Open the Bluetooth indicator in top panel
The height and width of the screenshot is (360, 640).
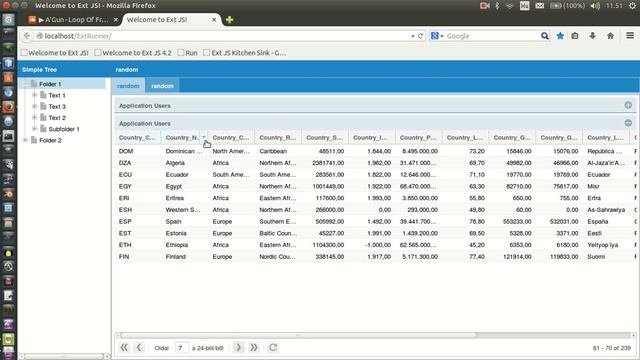pyautogui.click(x=497, y=6)
